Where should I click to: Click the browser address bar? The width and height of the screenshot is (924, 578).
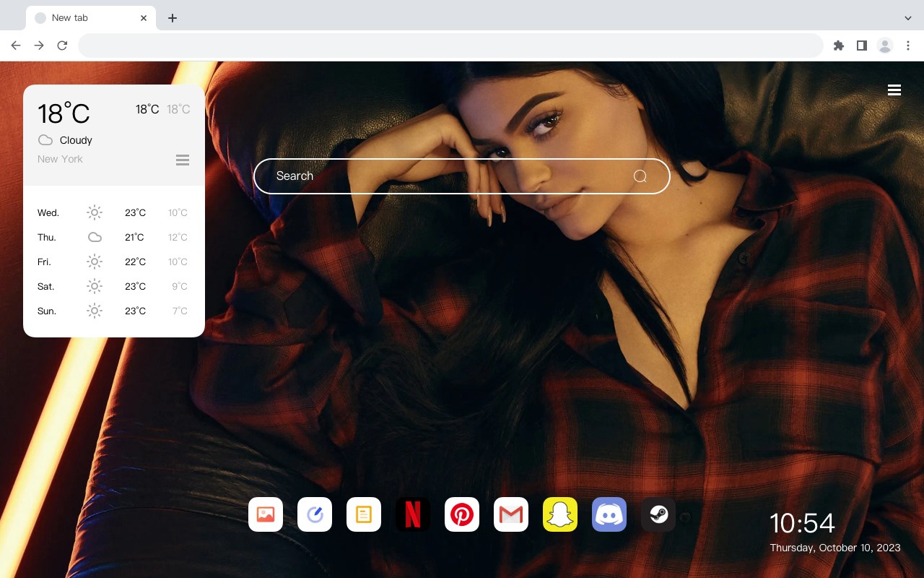pos(450,46)
